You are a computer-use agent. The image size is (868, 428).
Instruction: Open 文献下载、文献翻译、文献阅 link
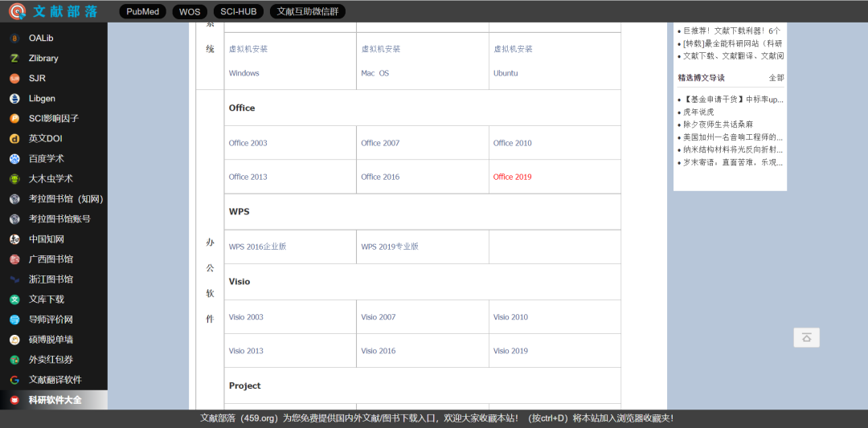[x=734, y=56]
